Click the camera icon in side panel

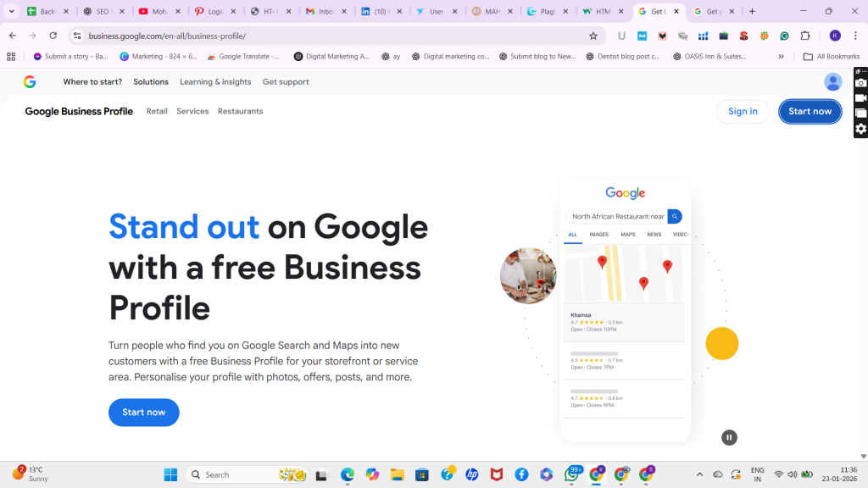coord(860,83)
